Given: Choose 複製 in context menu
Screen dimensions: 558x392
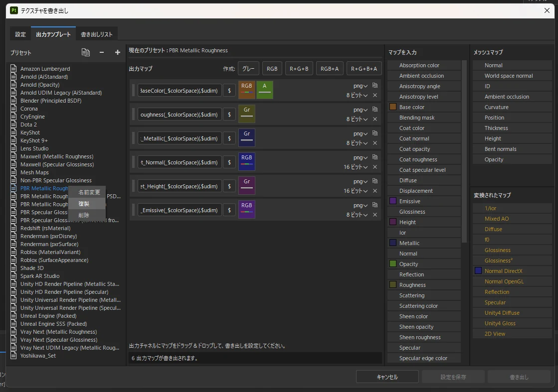Looking at the screenshot, I should pos(87,204).
